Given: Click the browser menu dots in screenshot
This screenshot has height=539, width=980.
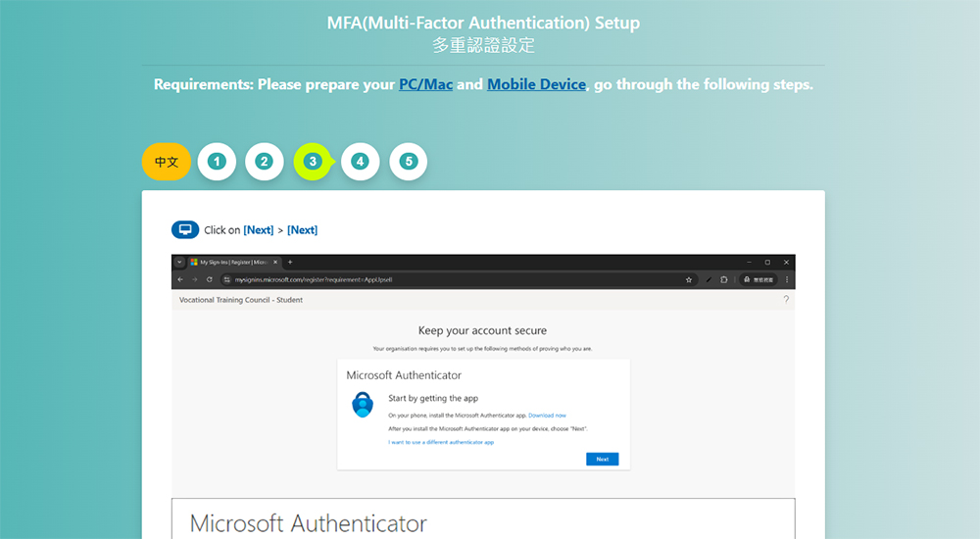Looking at the screenshot, I should 787,279.
